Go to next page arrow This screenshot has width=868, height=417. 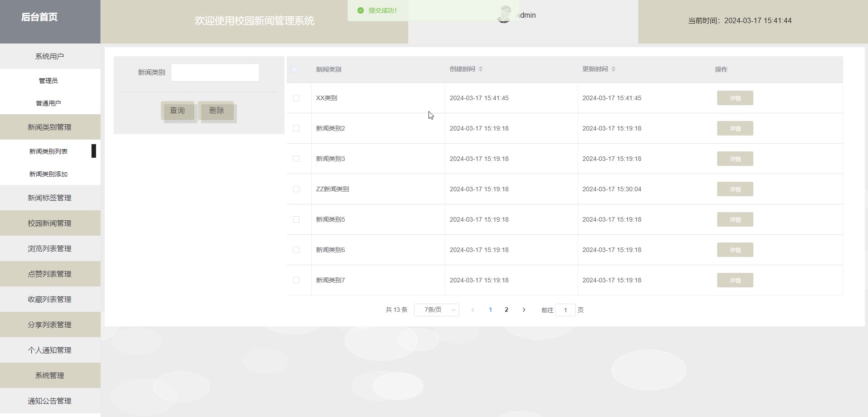coord(524,310)
